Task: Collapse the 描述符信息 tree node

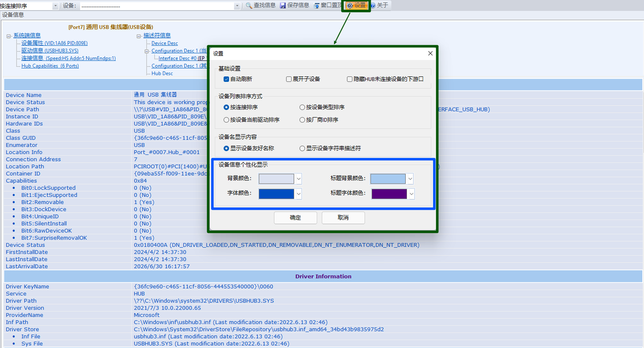Action: click(139, 36)
